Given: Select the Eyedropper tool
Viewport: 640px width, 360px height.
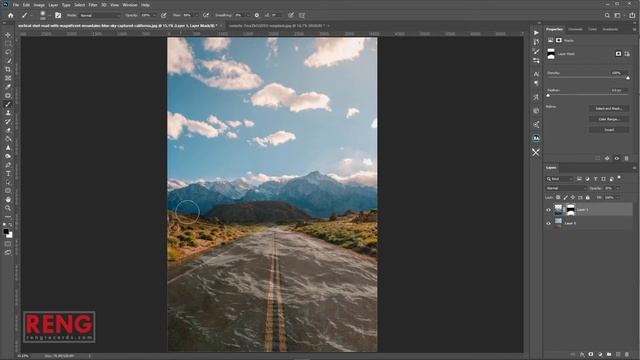Looking at the screenshot, I should click(8, 87).
